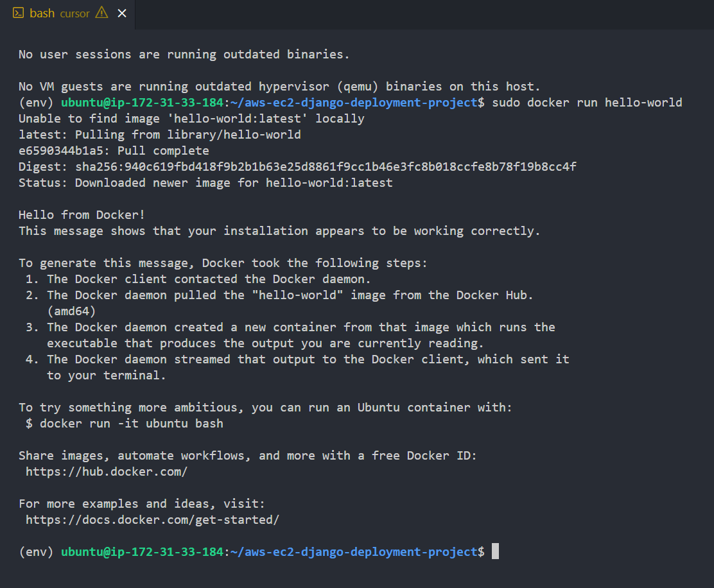Select the bash tab label
The image size is (714, 588).
[42, 13]
